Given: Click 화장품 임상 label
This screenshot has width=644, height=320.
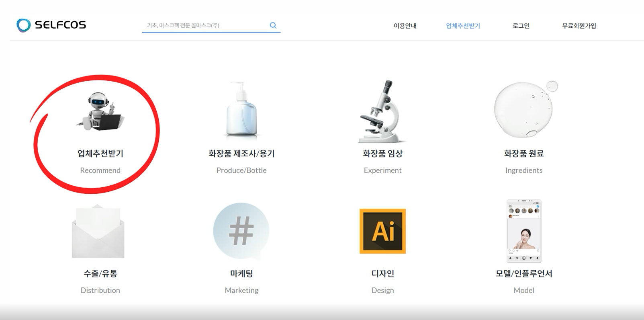Looking at the screenshot, I should [382, 153].
